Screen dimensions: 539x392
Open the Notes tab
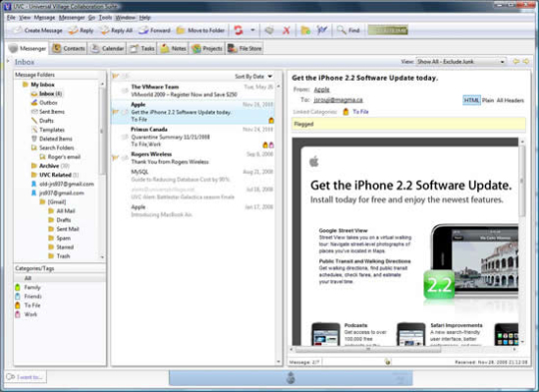(x=174, y=49)
